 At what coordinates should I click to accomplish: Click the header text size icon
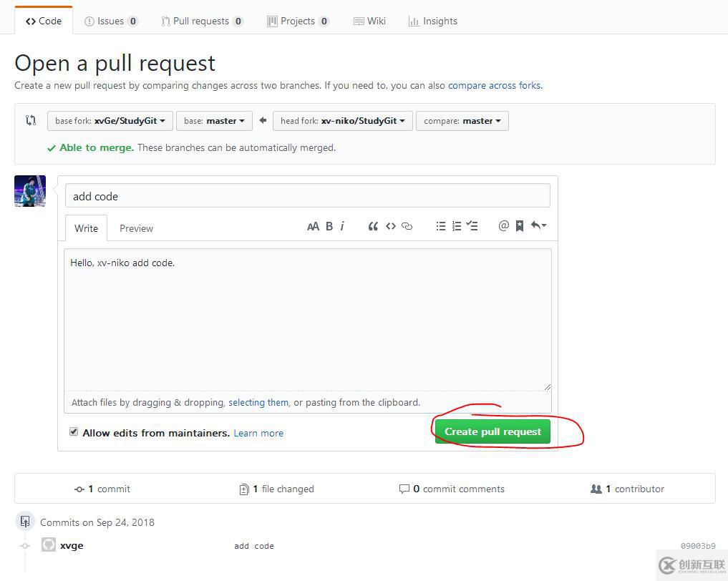pos(313,226)
